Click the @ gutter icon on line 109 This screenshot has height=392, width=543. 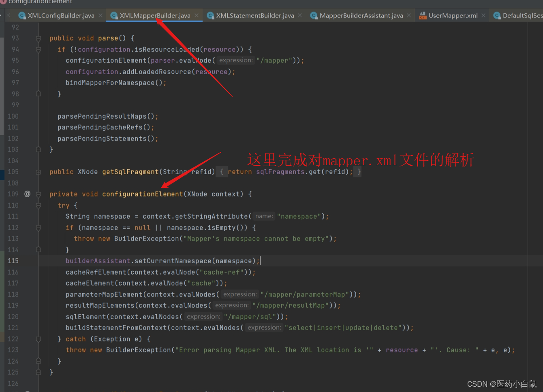tap(27, 194)
